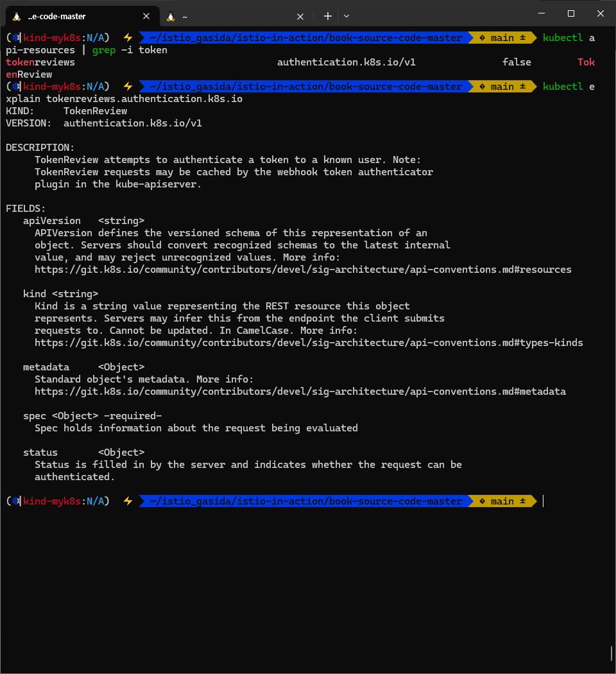616x674 pixels.
Task: Click 'authenticated.' at end of status description
Action: [x=74, y=477]
